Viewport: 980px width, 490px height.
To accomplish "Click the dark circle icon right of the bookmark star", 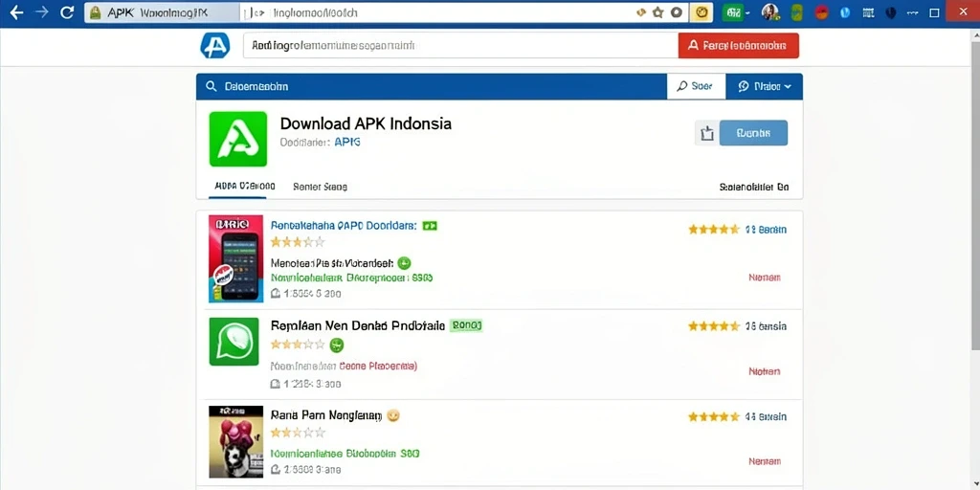I will coord(676,12).
